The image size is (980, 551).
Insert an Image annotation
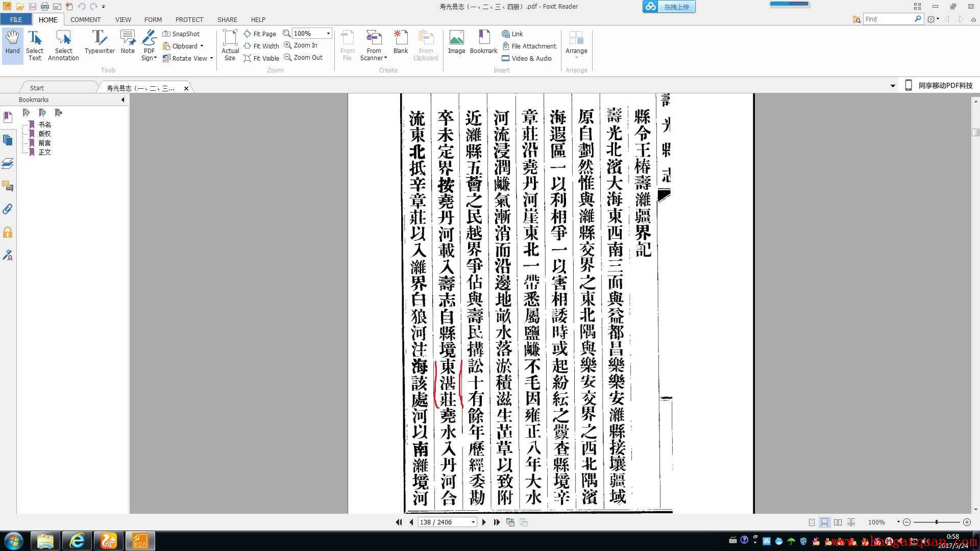[x=456, y=42]
